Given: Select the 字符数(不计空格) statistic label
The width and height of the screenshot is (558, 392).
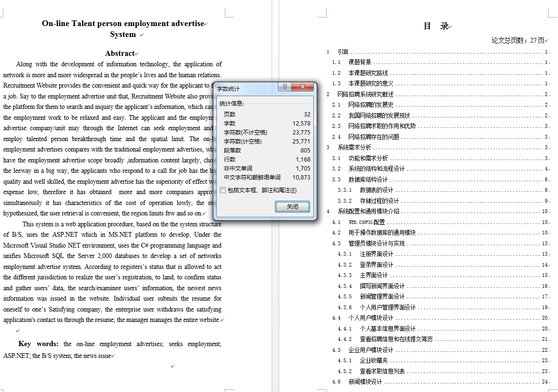Looking at the screenshot, I should pyautogui.click(x=246, y=133).
